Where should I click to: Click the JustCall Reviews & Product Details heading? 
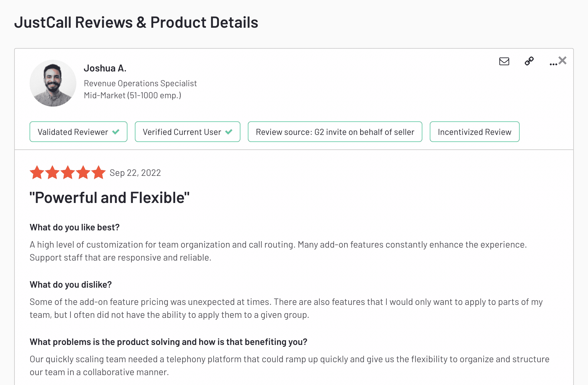pos(136,22)
